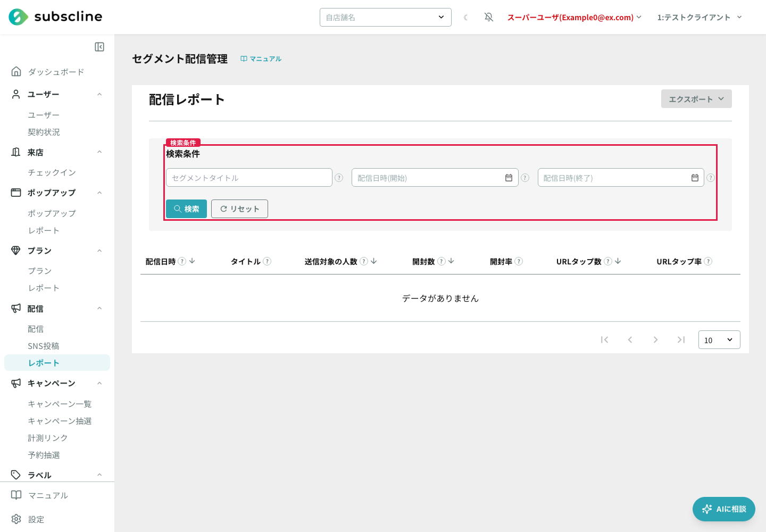The width and height of the screenshot is (766, 532).
Task: Collapse the sidebar with the panel icon
Action: (99, 47)
